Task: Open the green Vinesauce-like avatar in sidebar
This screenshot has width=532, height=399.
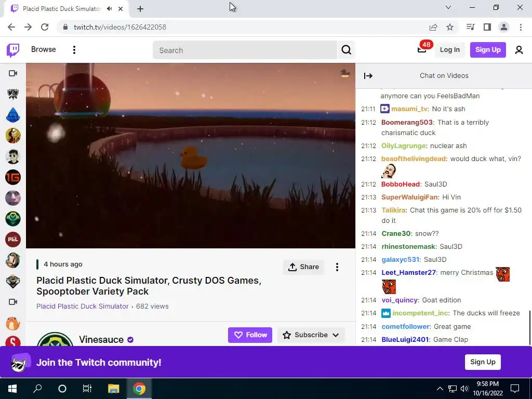Action: pos(13,219)
